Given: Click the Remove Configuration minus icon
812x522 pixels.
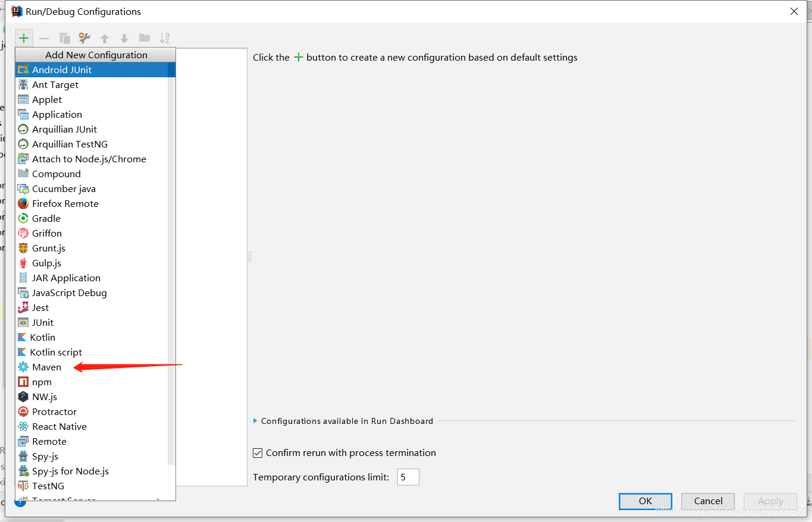Looking at the screenshot, I should tap(44, 39).
